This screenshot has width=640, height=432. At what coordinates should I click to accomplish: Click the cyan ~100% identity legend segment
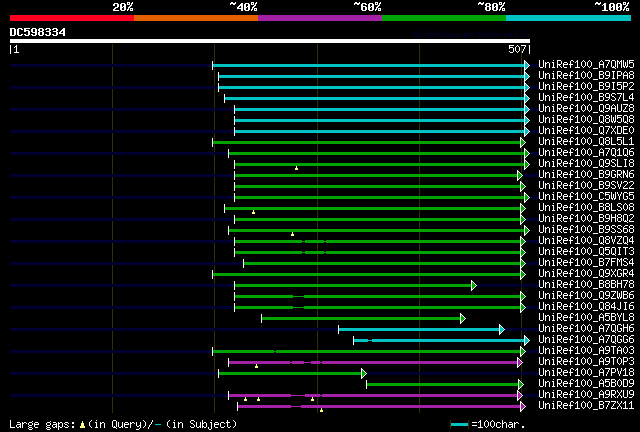click(x=569, y=18)
